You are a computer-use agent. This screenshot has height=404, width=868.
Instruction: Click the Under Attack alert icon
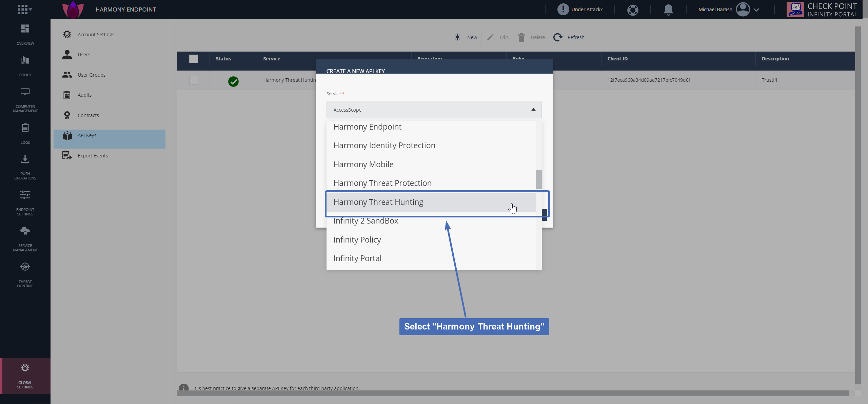563,9
